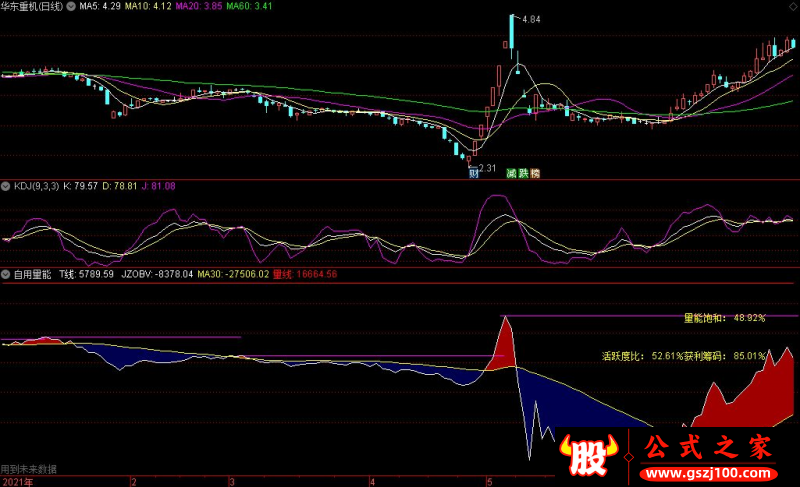Screen dimensions: 800x487
Task: Click the 2021年 timeline label
Action: click(x=17, y=481)
